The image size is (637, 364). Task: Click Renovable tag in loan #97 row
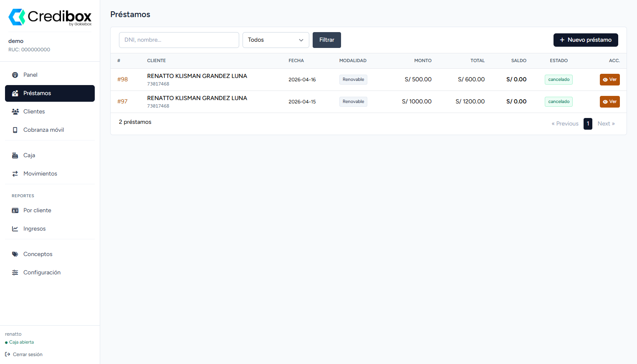tap(353, 102)
